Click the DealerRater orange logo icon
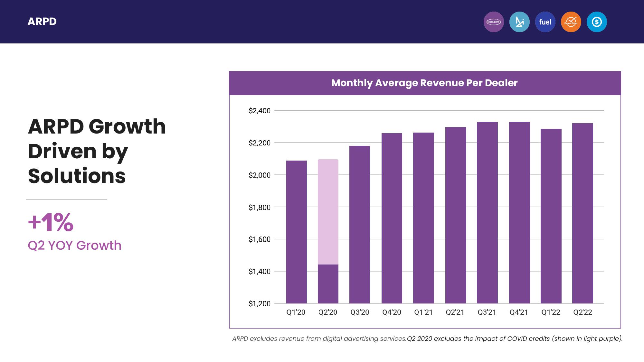This screenshot has width=644, height=362. [571, 22]
